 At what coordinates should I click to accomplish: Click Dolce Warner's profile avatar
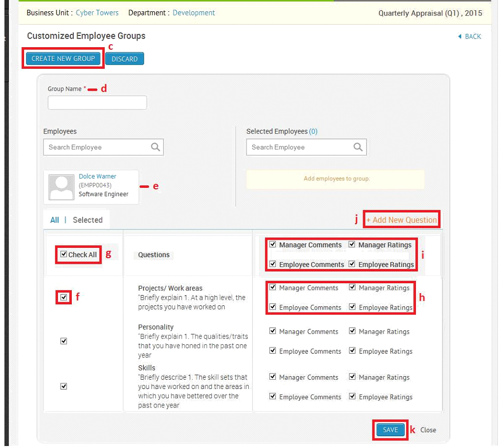[61, 187]
